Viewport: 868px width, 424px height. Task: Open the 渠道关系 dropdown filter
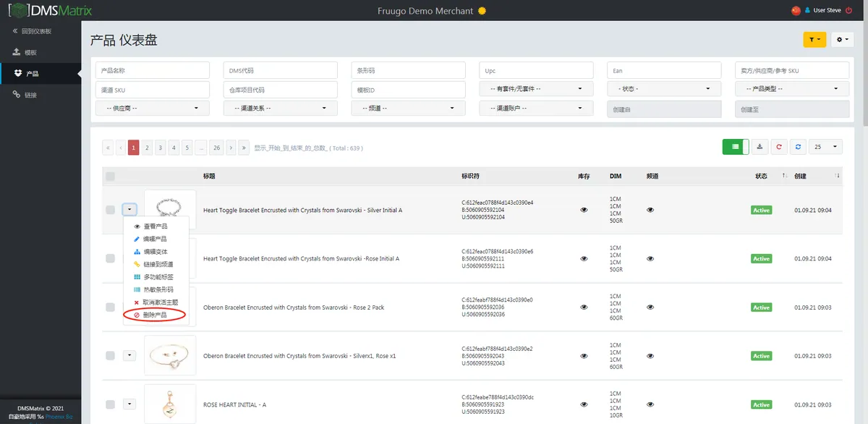click(x=281, y=108)
